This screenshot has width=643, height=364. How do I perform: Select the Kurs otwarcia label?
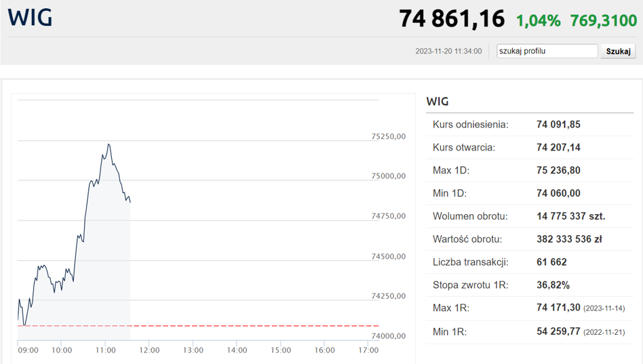(464, 148)
